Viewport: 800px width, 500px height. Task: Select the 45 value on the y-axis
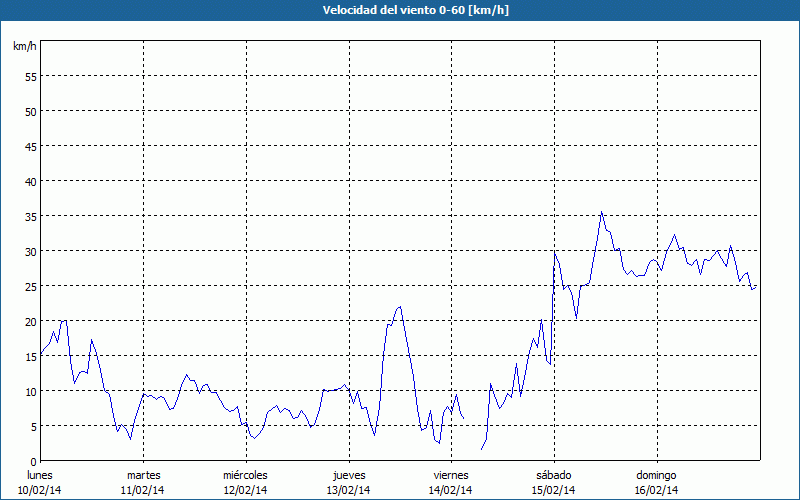click(x=30, y=146)
